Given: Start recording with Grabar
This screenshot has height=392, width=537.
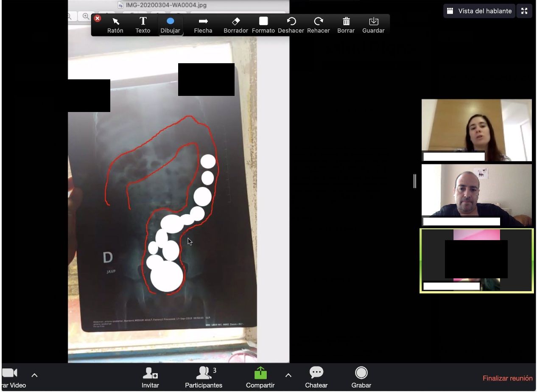Looking at the screenshot, I should [x=361, y=378].
